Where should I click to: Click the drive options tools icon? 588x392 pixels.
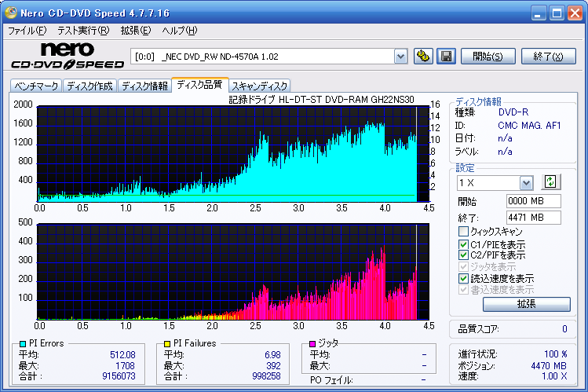coord(423,57)
